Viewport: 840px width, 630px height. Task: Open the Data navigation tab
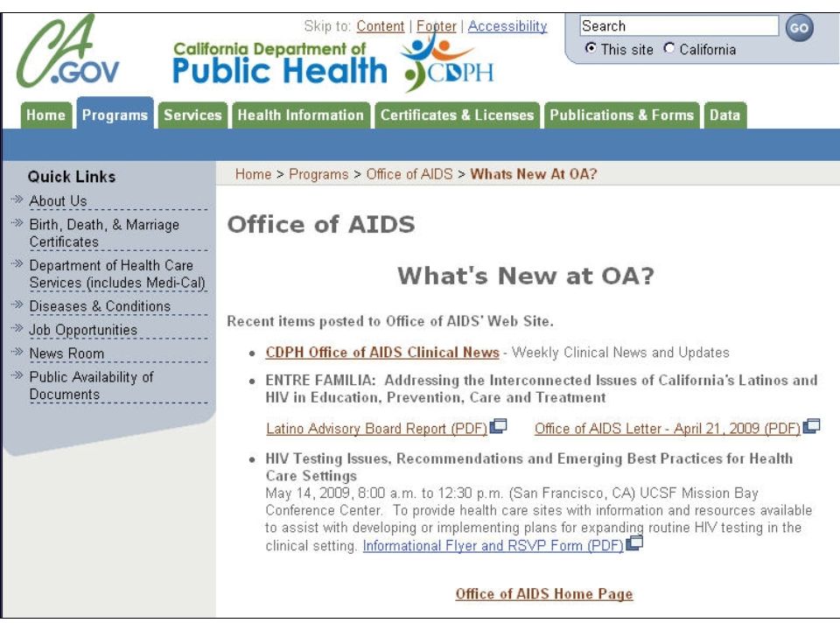[724, 115]
